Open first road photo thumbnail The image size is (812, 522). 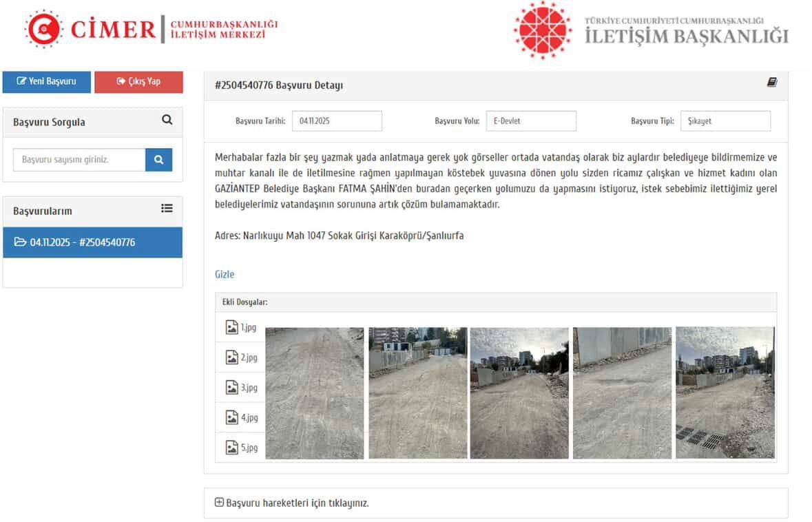point(314,393)
